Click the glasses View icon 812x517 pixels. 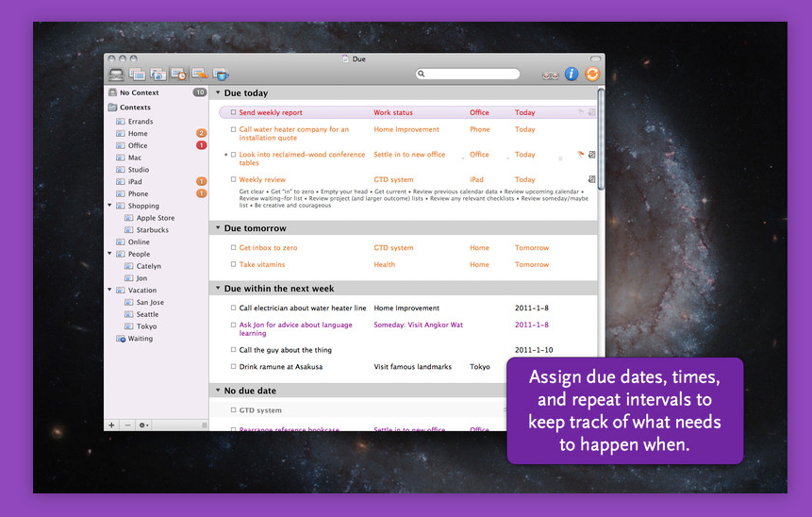point(551,74)
